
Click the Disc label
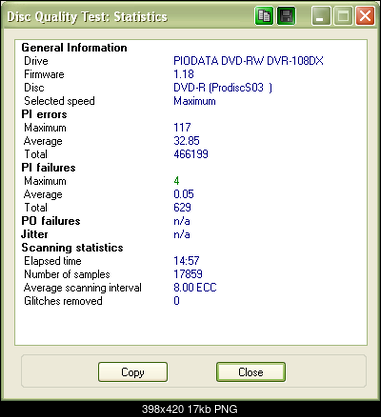34,88
